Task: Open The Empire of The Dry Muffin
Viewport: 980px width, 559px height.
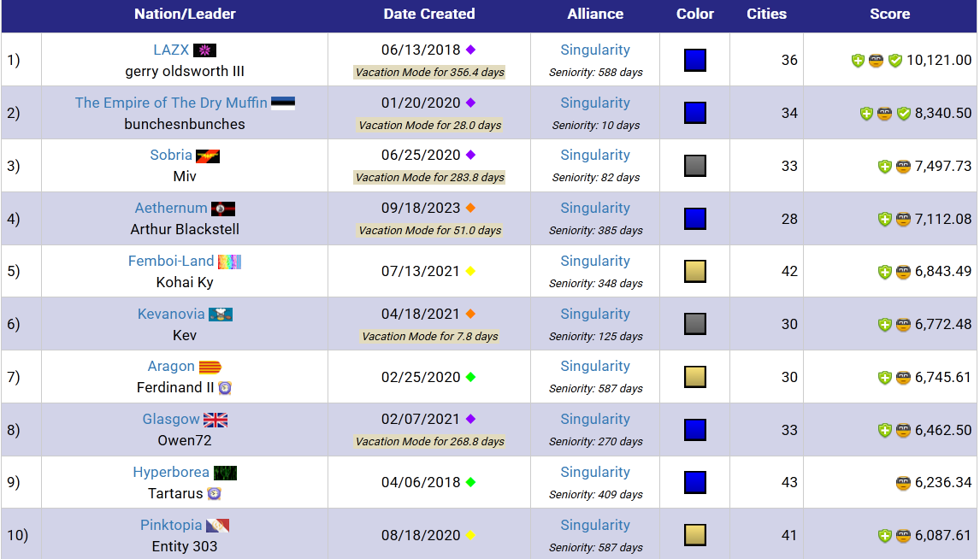Action: [171, 103]
